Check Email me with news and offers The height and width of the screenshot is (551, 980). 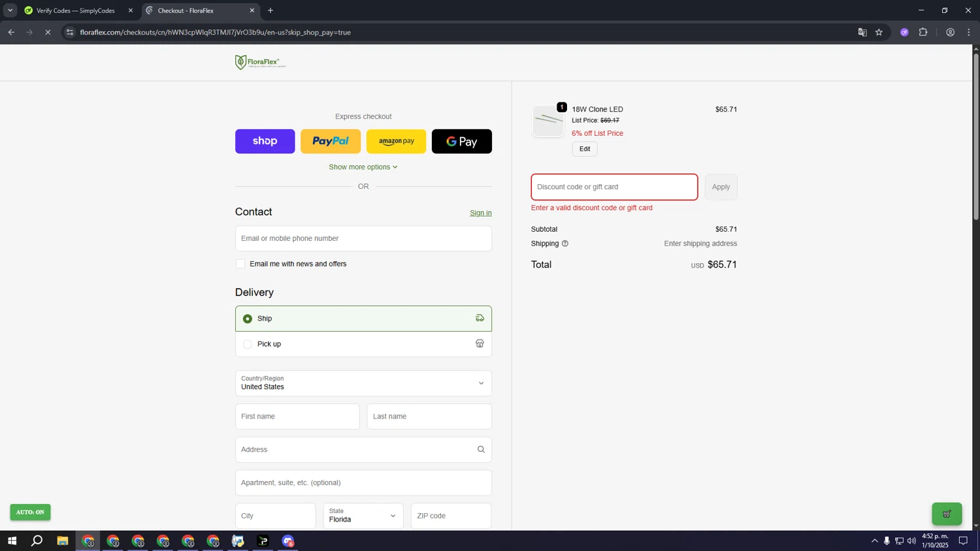240,264
